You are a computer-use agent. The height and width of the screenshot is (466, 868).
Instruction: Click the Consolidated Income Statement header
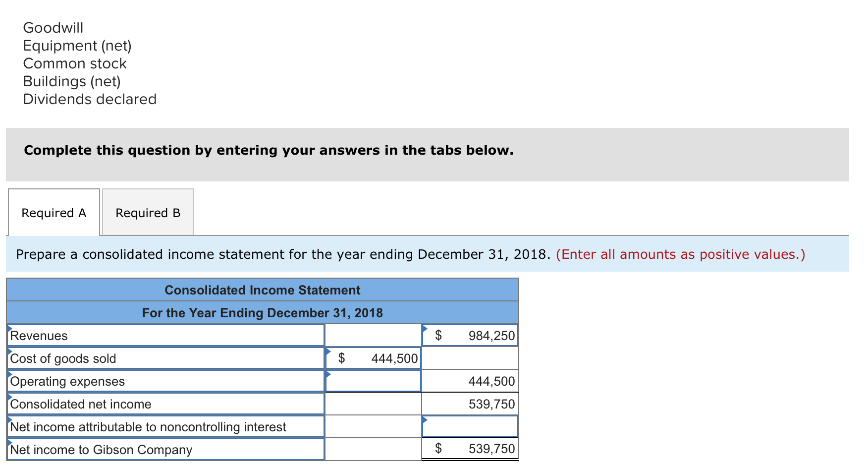[x=262, y=290]
